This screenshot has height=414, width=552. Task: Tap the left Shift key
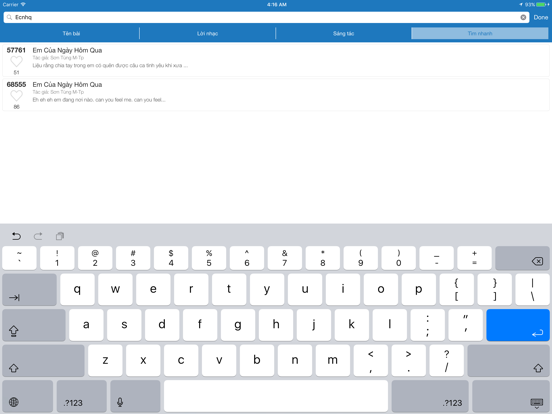(x=43, y=360)
